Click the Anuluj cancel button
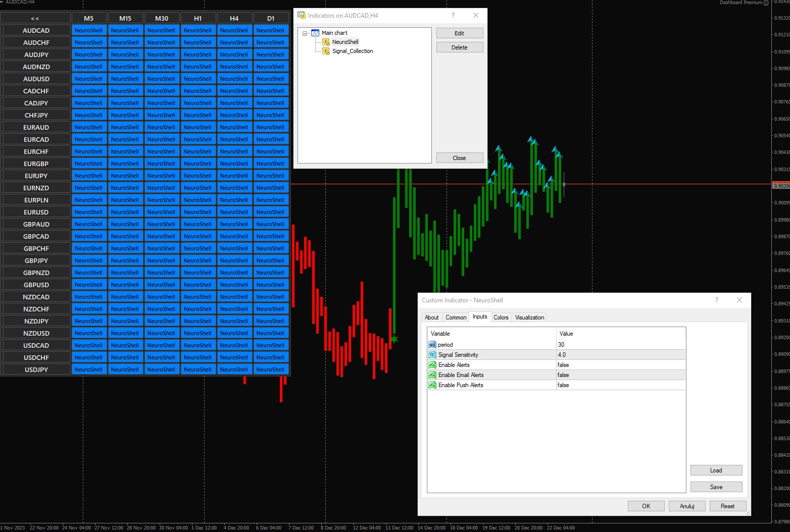The image size is (790, 532). (x=687, y=506)
